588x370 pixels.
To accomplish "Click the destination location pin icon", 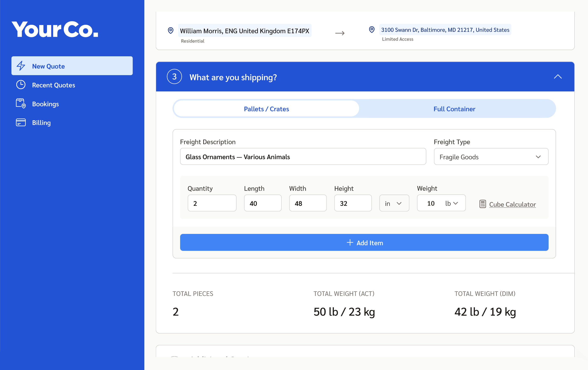I will click(372, 30).
